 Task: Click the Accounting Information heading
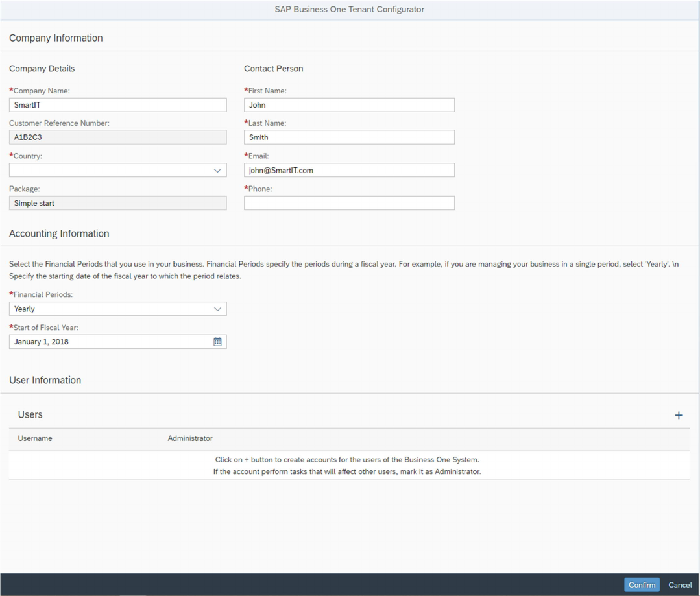(59, 233)
